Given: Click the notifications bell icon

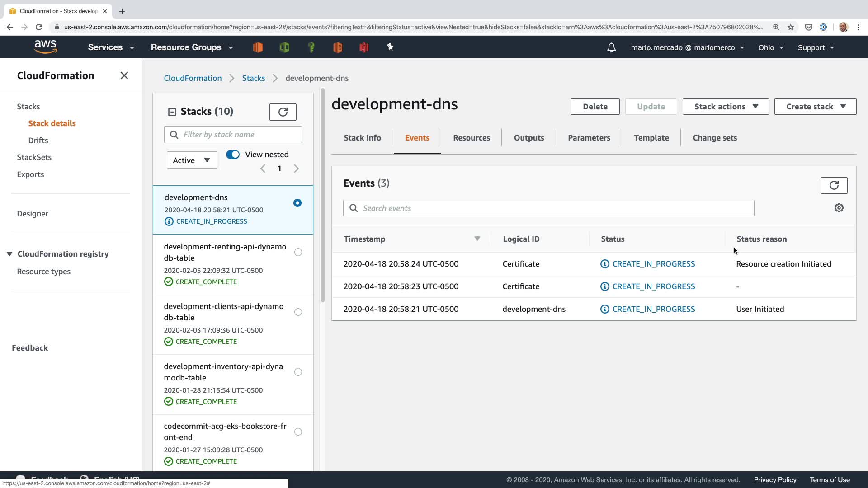Looking at the screenshot, I should pos(611,47).
